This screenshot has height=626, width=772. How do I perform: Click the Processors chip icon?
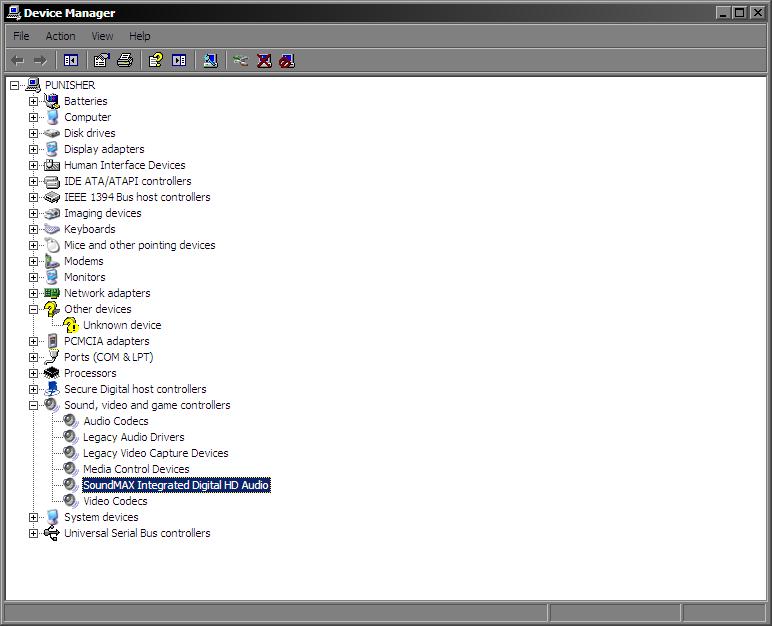(x=52, y=373)
